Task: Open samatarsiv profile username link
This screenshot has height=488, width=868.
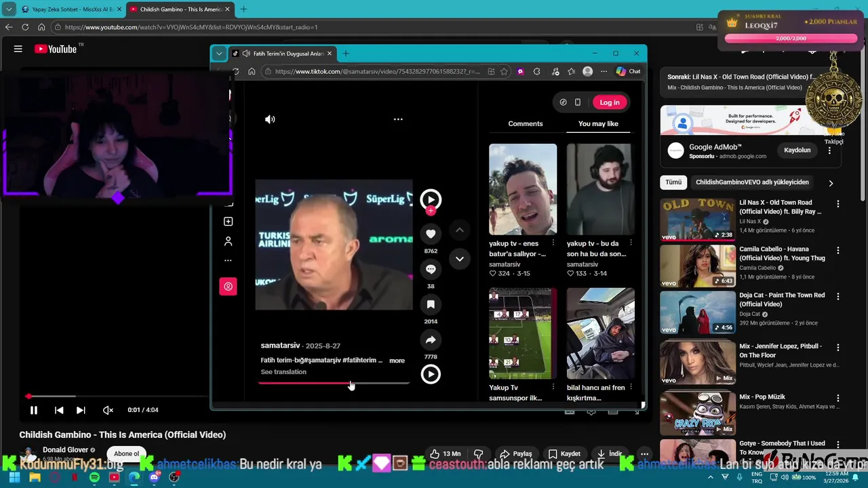Action: 280,346
